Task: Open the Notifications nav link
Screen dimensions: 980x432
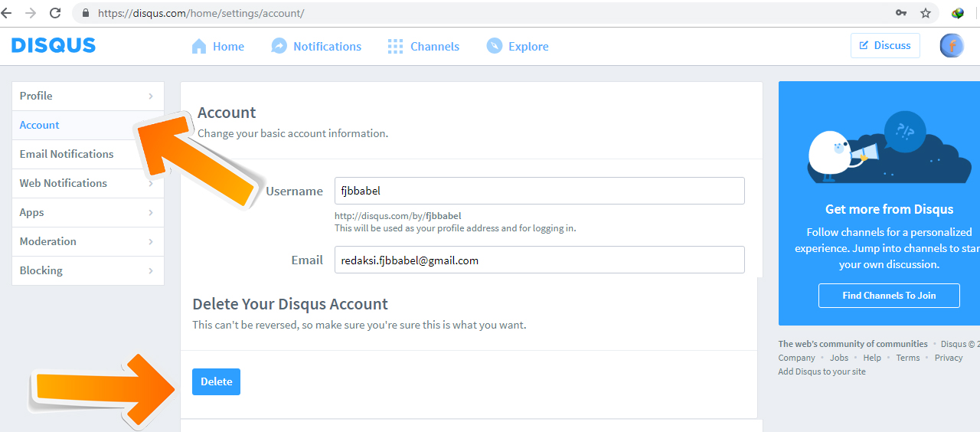Action: pos(327,46)
